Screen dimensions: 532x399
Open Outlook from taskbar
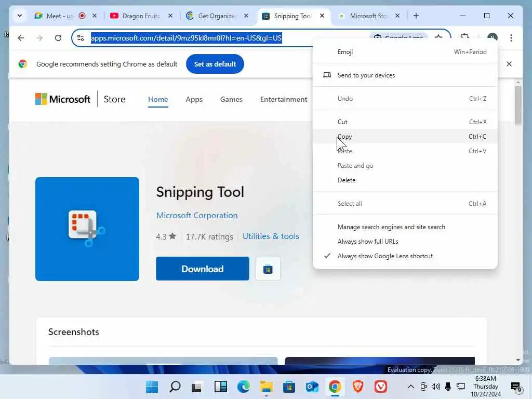point(312,387)
